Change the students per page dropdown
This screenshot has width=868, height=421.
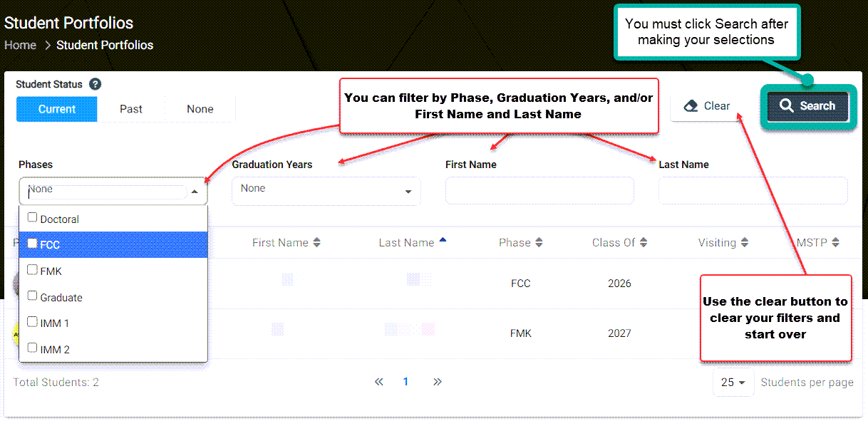coord(733,383)
